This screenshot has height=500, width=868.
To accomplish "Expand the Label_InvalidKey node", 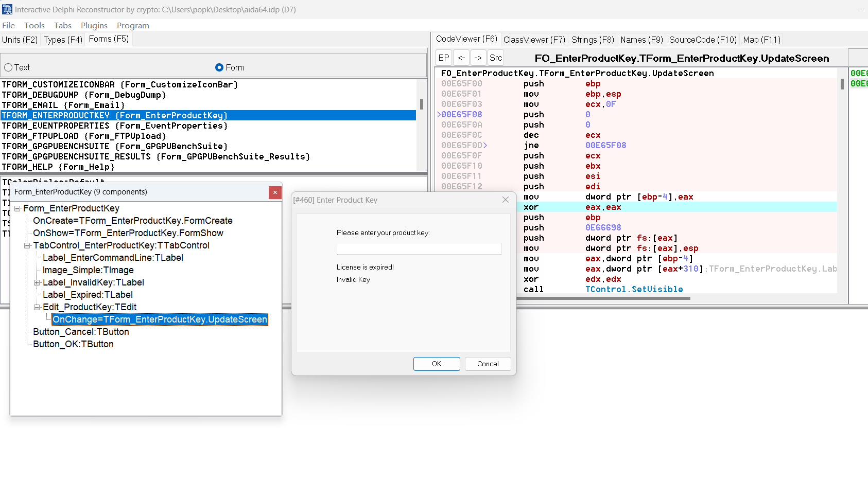I will [37, 282].
